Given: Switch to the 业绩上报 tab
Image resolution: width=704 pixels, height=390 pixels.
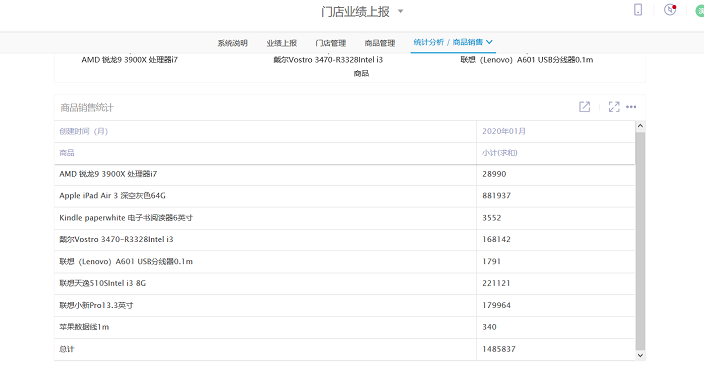Looking at the screenshot, I should point(282,43).
